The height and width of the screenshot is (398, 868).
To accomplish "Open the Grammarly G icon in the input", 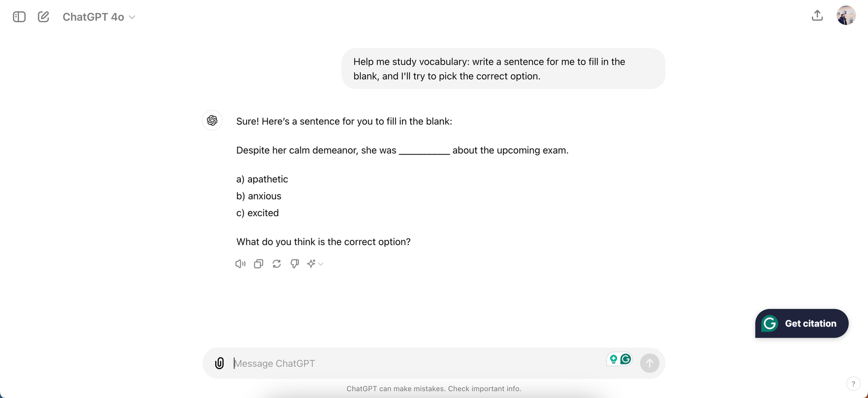I will 625,359.
